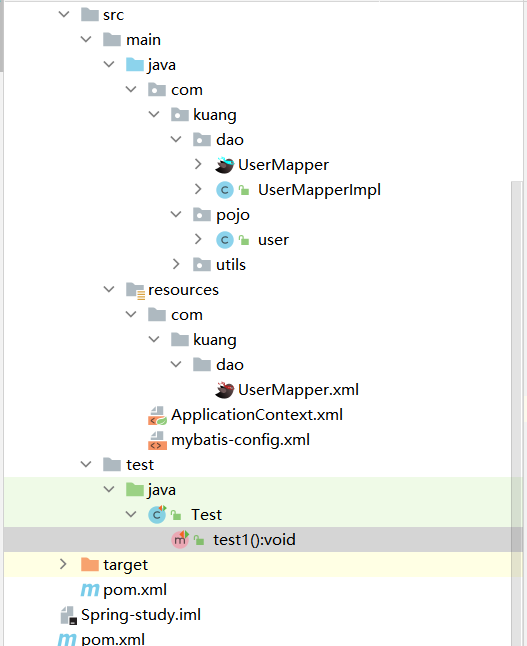Collapse the green test java folder chevron
The height and width of the screenshot is (646, 527).
click(109, 489)
